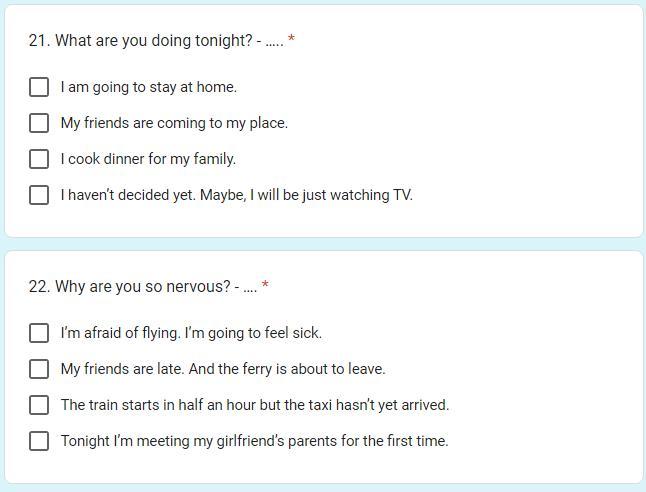Viewport: 646px width, 492px height.
Task: Click 'I cook dinner for my family' answer text
Action: coord(148,159)
